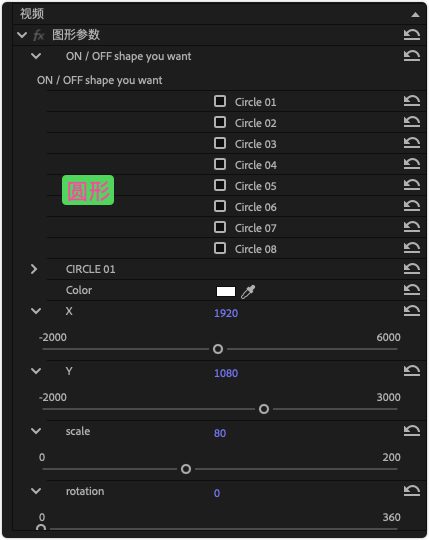This screenshot has width=429, height=540.
Task: Reset the 图形参数 effect parameters
Action: pyautogui.click(x=412, y=34)
